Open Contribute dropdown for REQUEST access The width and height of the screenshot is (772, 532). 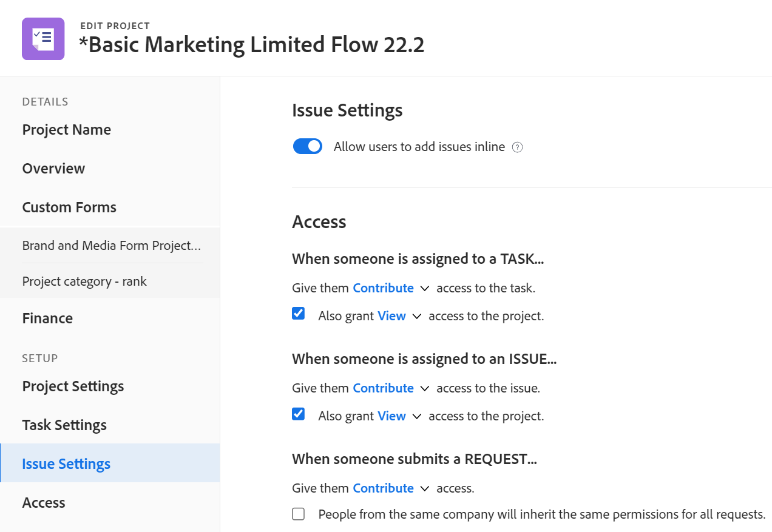(391, 488)
